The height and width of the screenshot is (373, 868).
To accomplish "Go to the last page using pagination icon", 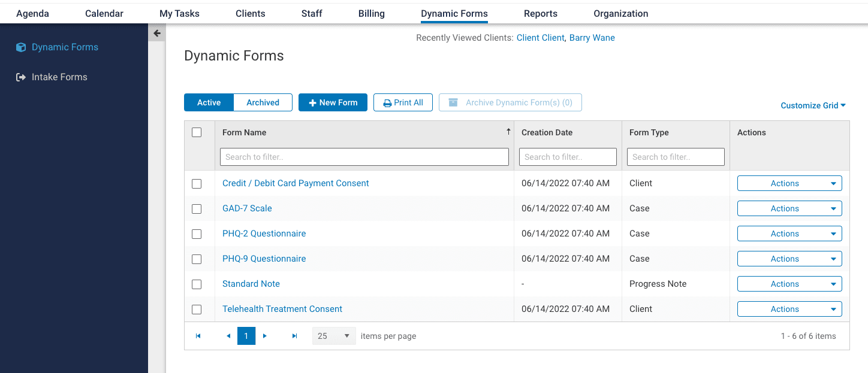I will [x=294, y=336].
